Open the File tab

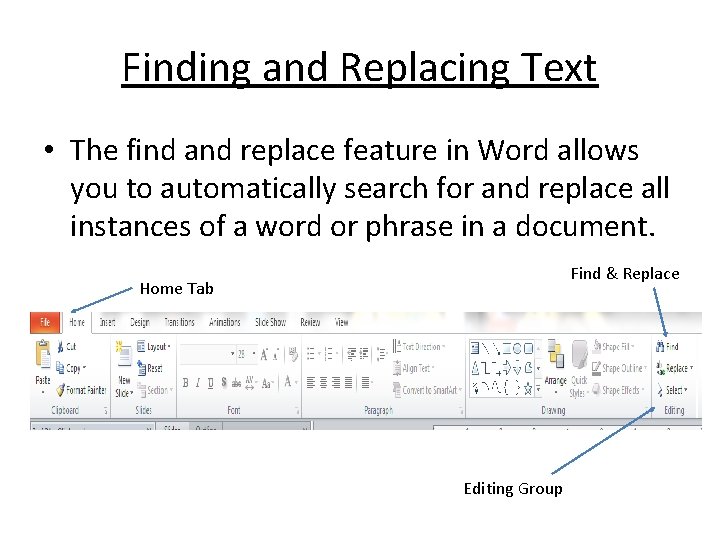pyautogui.click(x=45, y=322)
